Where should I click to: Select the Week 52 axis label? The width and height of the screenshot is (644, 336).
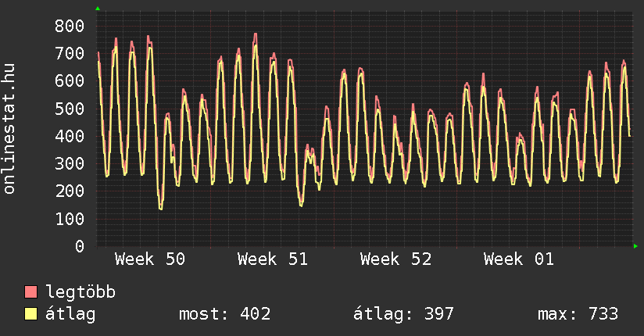(395, 259)
